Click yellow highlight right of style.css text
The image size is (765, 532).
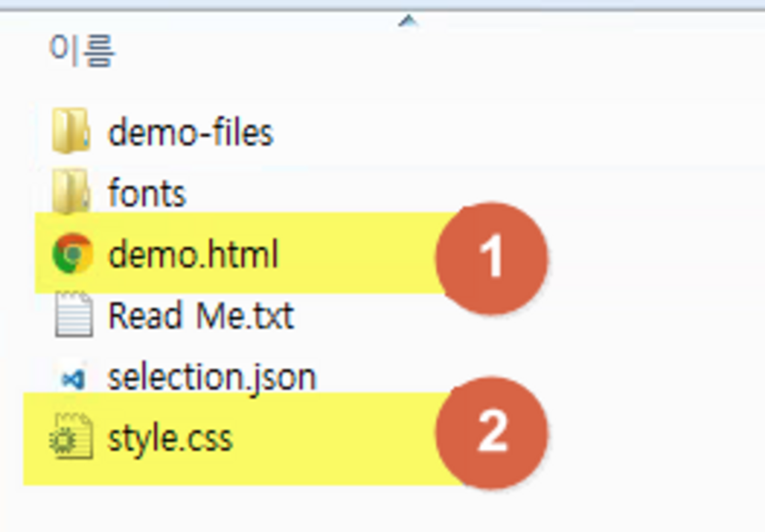[332, 439]
